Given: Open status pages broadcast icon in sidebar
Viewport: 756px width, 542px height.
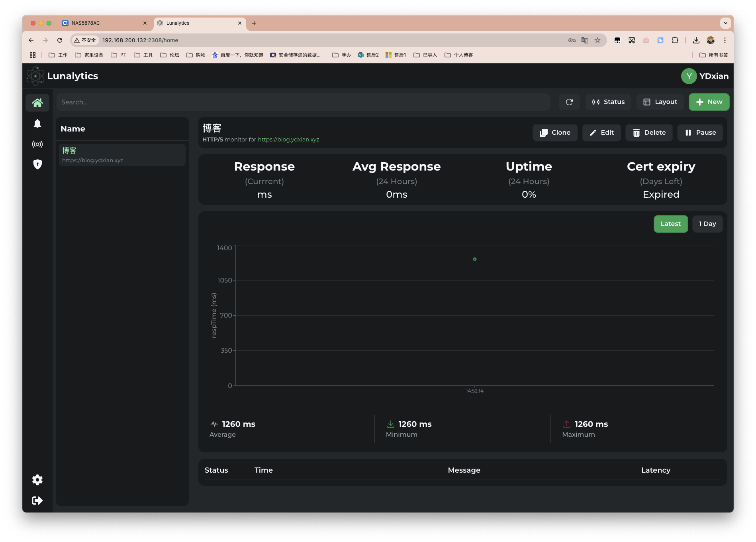Looking at the screenshot, I should [x=37, y=144].
